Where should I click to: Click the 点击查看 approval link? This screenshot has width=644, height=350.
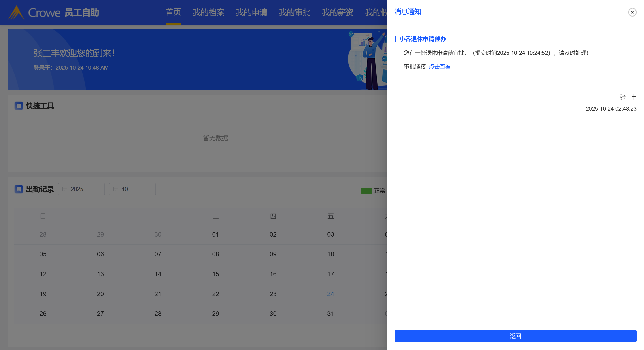440,66
